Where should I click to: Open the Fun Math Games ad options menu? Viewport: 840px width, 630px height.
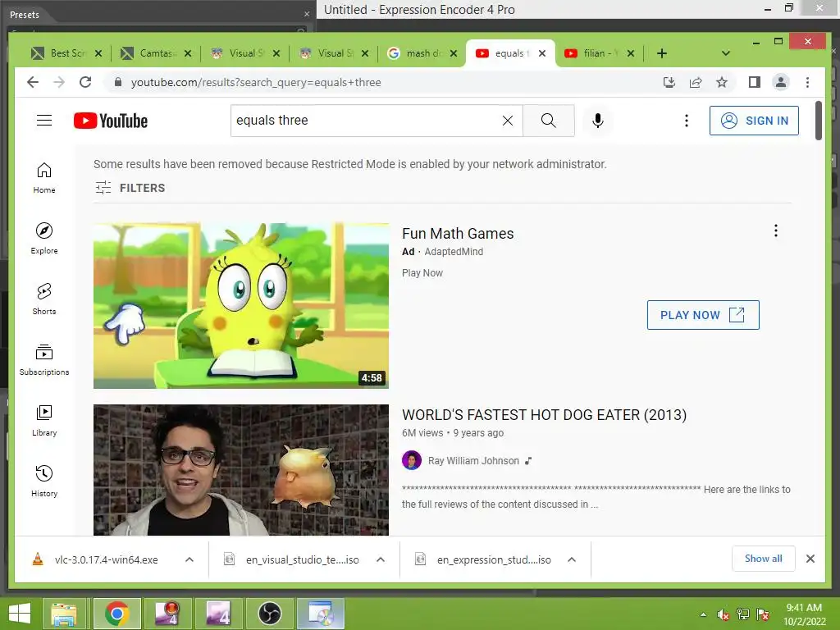776,231
